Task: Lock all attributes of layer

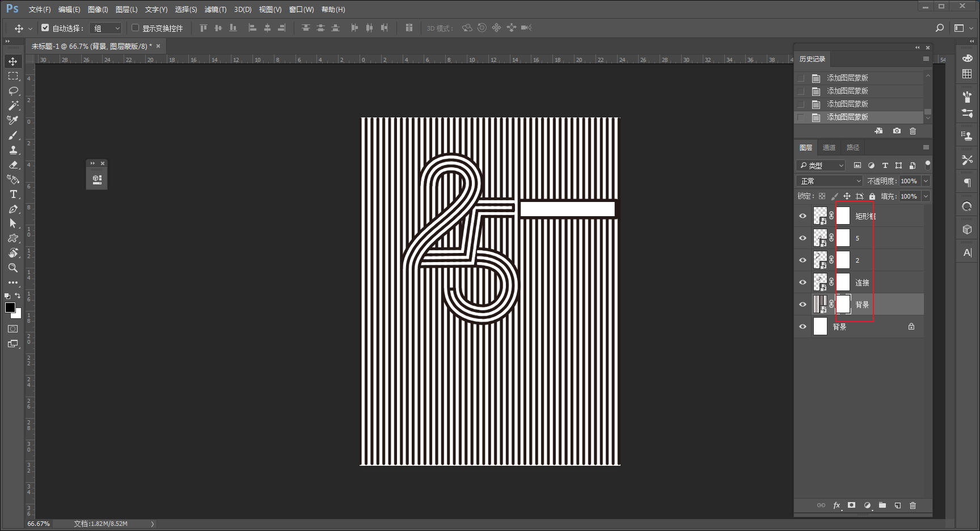Action: tap(872, 196)
